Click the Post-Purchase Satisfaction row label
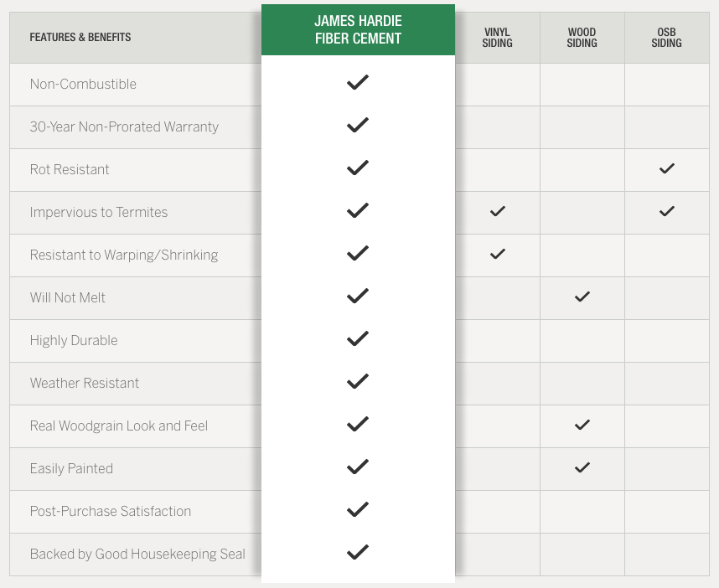This screenshot has height=588, width=719. pyautogui.click(x=111, y=511)
